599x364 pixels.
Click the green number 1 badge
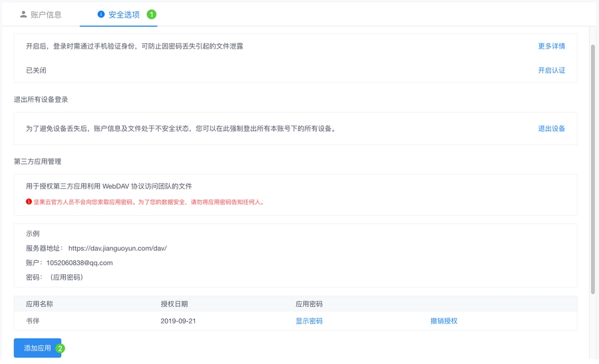151,14
